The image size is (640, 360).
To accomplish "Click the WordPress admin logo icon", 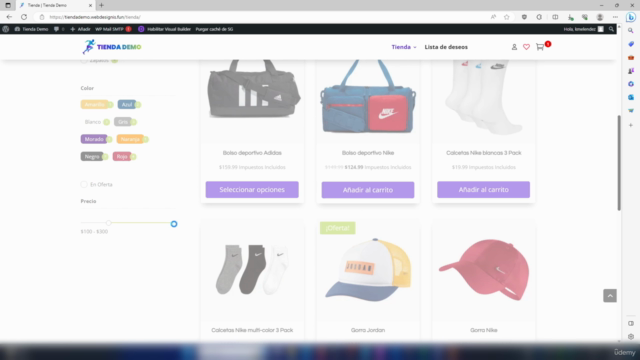I will point(6,29).
